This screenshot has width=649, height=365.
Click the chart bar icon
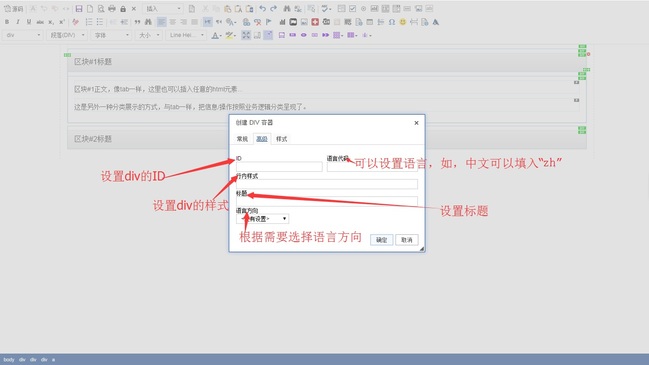click(282, 22)
